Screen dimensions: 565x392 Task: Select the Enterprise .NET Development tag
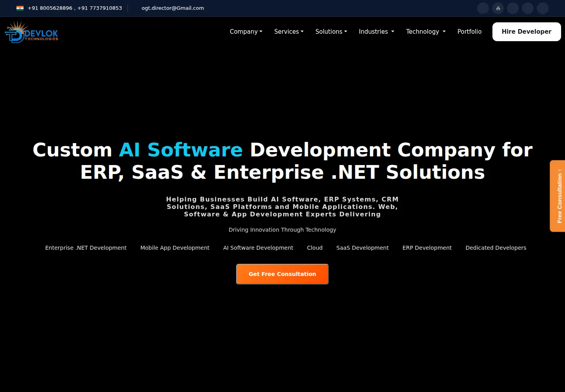click(86, 248)
